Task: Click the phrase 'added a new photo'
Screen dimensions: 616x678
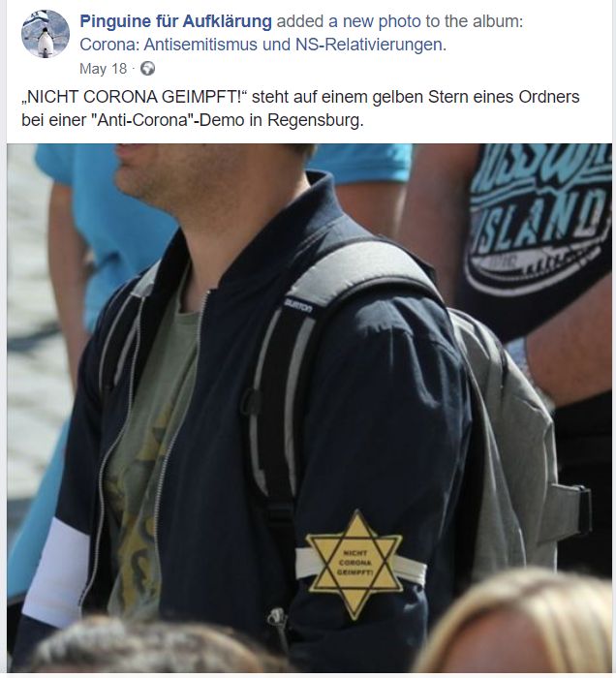Action: point(350,21)
